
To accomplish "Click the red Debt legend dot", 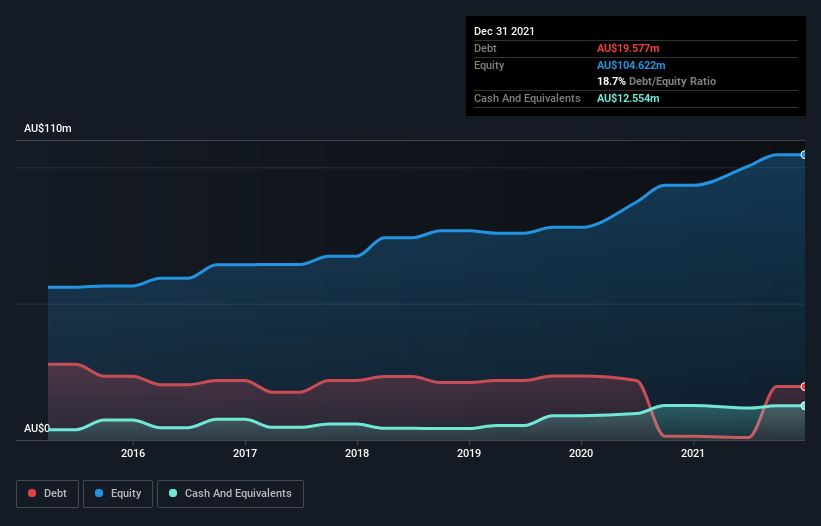I will (32, 493).
